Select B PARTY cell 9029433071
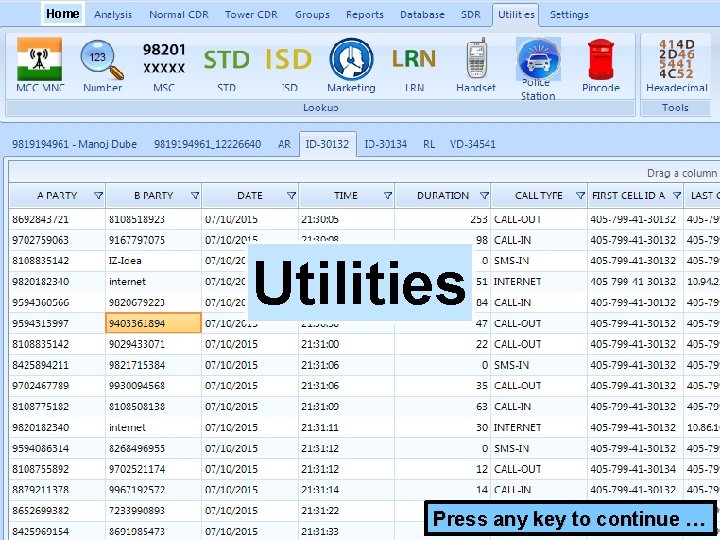720x540 pixels. pos(153,344)
